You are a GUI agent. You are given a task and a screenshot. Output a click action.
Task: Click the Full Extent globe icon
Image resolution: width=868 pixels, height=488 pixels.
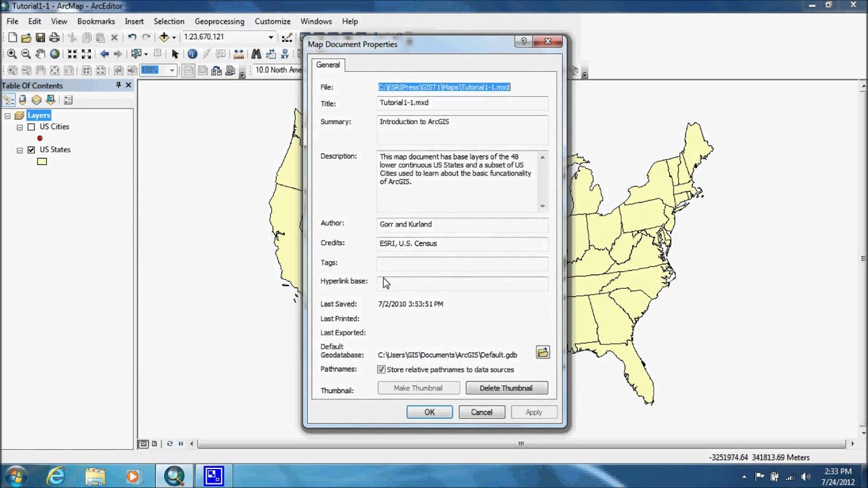click(x=54, y=54)
